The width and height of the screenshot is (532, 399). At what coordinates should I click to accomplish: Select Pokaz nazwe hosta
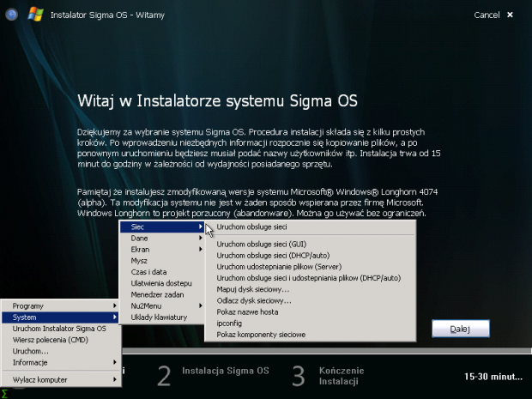click(x=310, y=311)
